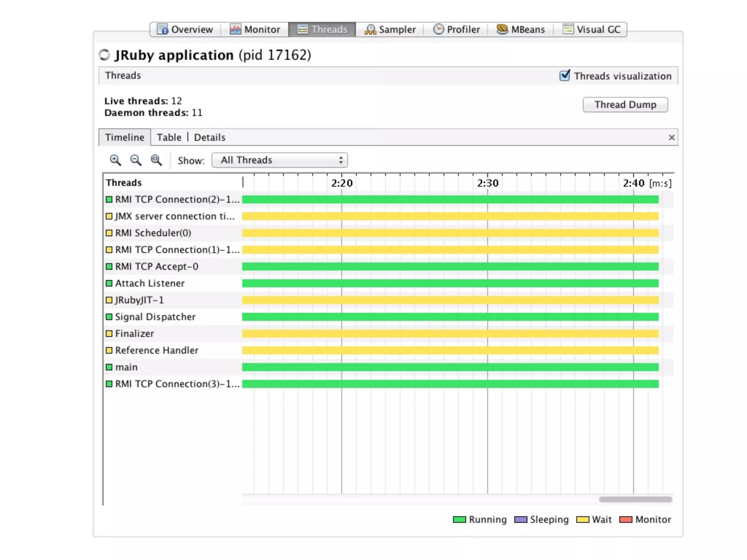Click the scale-to-fit magnifier icon
The image size is (747, 560).
point(156,160)
